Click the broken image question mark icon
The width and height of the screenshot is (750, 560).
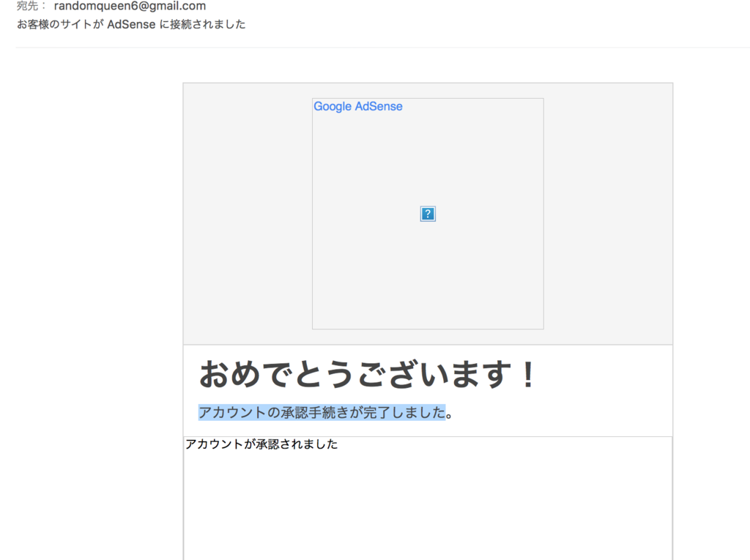(x=428, y=214)
